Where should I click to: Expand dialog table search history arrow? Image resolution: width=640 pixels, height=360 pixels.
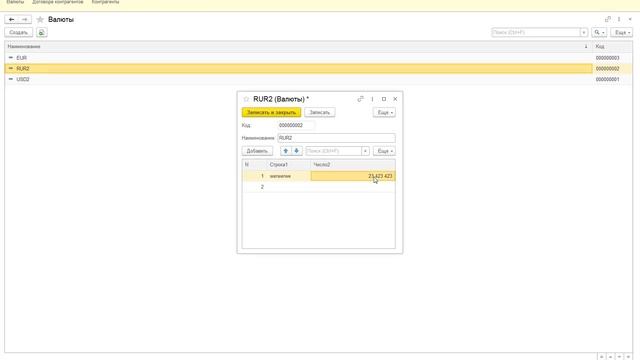[x=365, y=151]
